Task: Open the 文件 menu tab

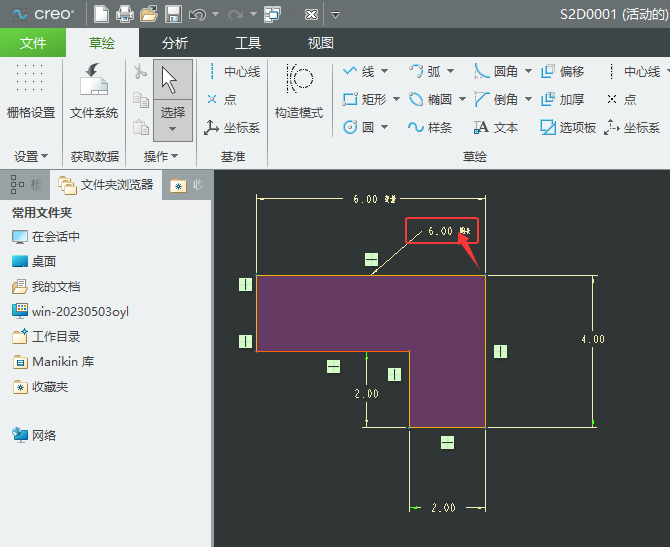Action: [33, 43]
